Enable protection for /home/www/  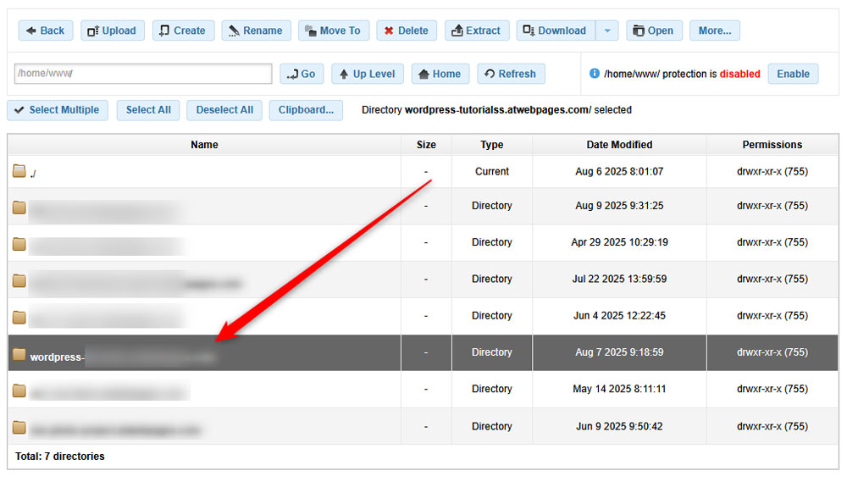pos(793,74)
